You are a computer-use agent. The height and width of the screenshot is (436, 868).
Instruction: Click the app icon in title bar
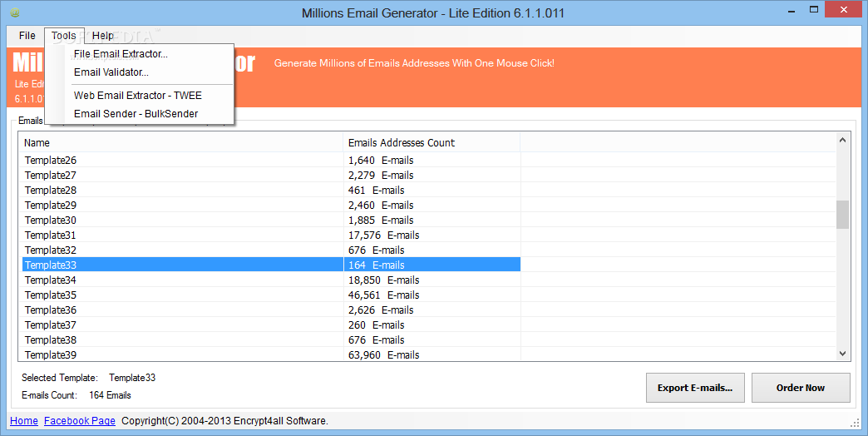[16, 12]
